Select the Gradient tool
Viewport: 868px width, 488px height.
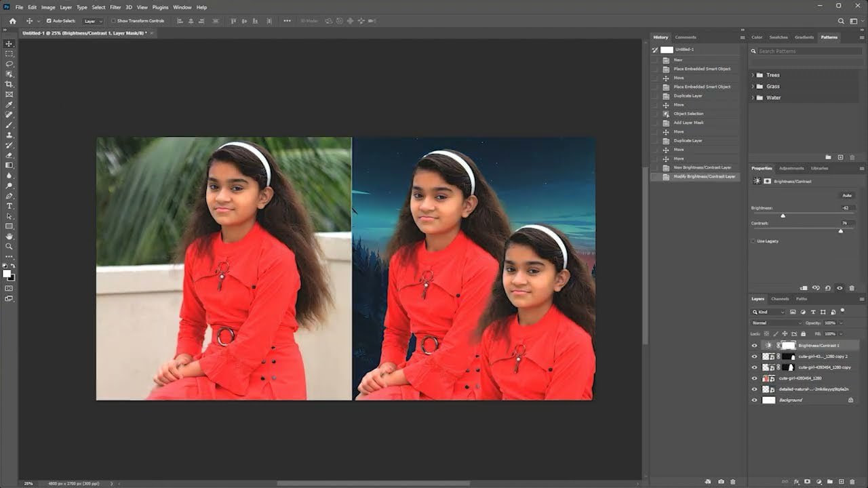pyautogui.click(x=9, y=165)
